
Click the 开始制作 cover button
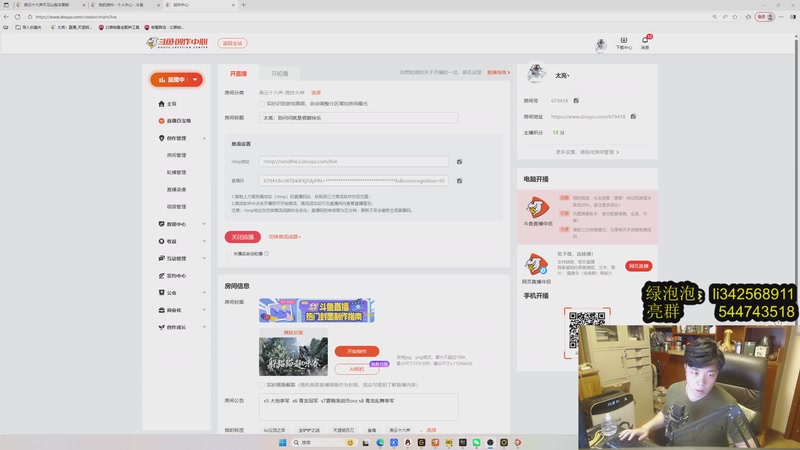click(357, 351)
